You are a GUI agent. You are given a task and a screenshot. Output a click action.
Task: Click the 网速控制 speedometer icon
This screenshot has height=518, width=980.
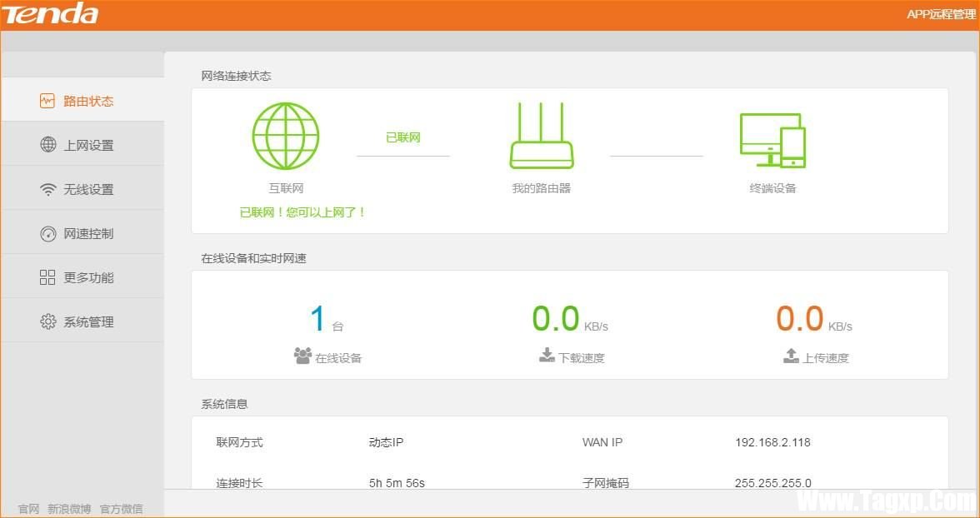48,234
